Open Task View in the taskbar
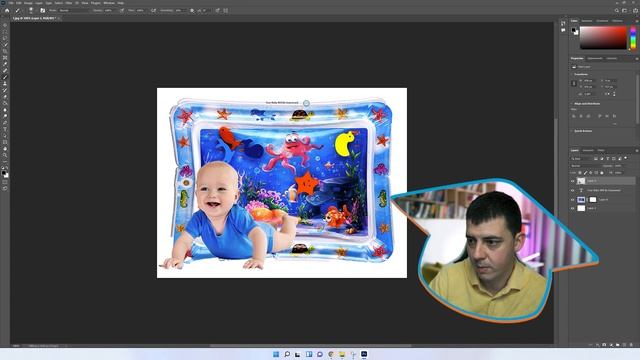This screenshot has width=640, height=360. 298,354
